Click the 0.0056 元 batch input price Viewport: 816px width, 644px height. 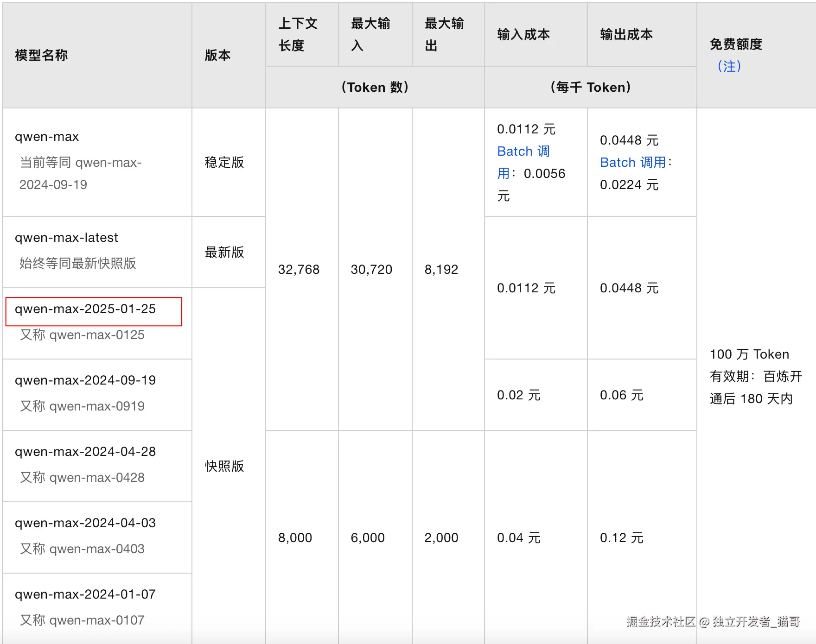click(531, 185)
